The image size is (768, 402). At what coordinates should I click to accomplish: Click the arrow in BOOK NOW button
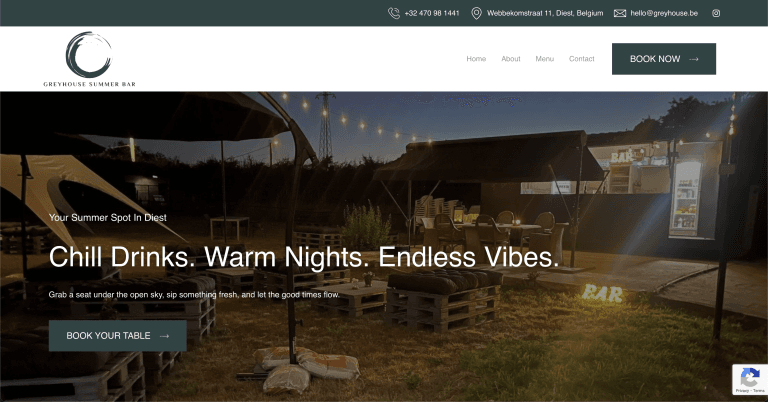click(x=694, y=59)
